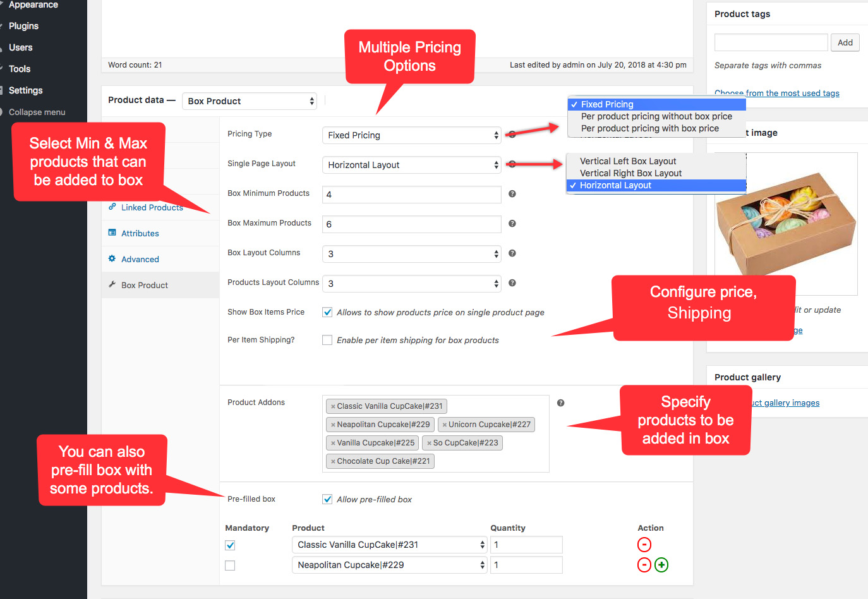Click the red minus beside Neapolitan Cupcake row
The height and width of the screenshot is (599, 868).
pos(644,565)
